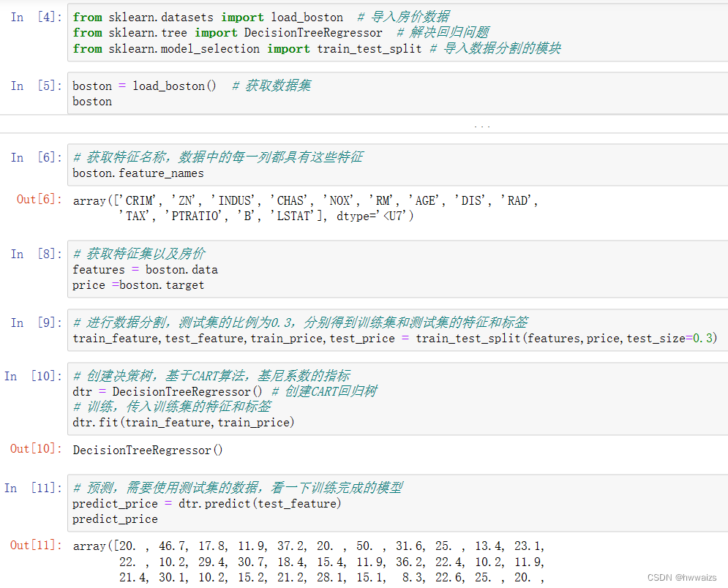The image size is (728, 588).
Task: Click the Out[10] output prompt
Action: [36, 449]
